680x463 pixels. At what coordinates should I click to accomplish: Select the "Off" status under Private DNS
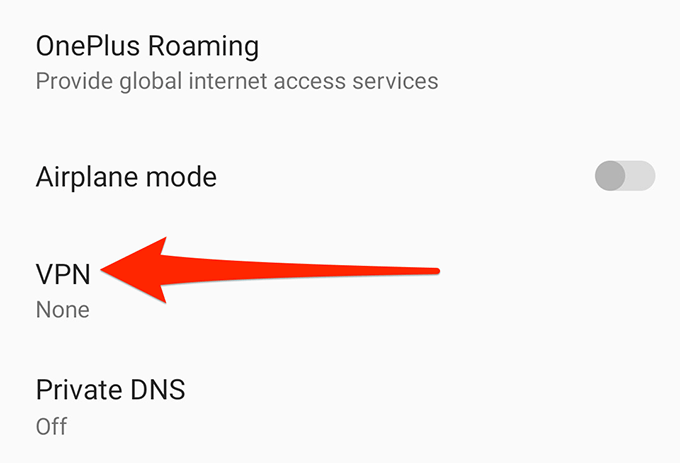pyautogui.click(x=51, y=427)
